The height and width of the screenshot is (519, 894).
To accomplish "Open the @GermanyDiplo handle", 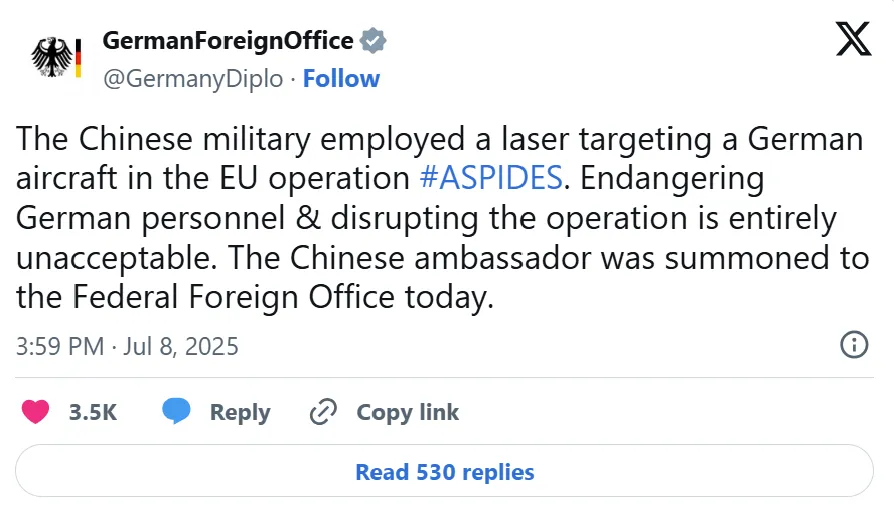I will (x=193, y=79).
